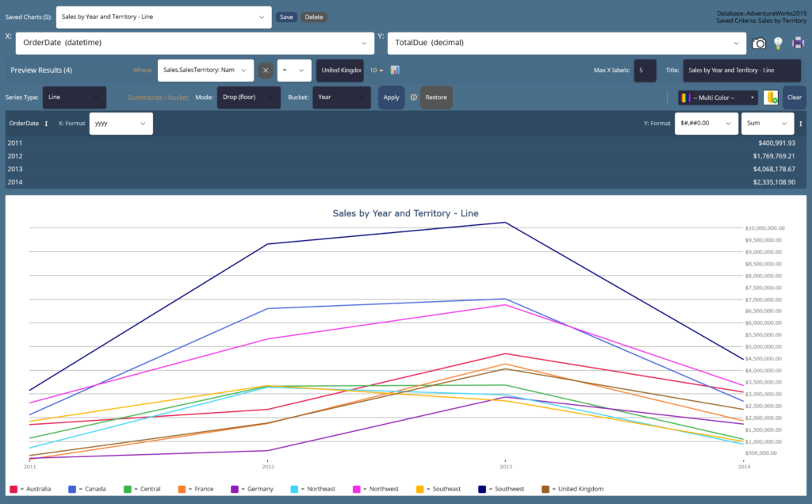Click the chart Title text field
This screenshot has height=504, width=812.
(741, 71)
